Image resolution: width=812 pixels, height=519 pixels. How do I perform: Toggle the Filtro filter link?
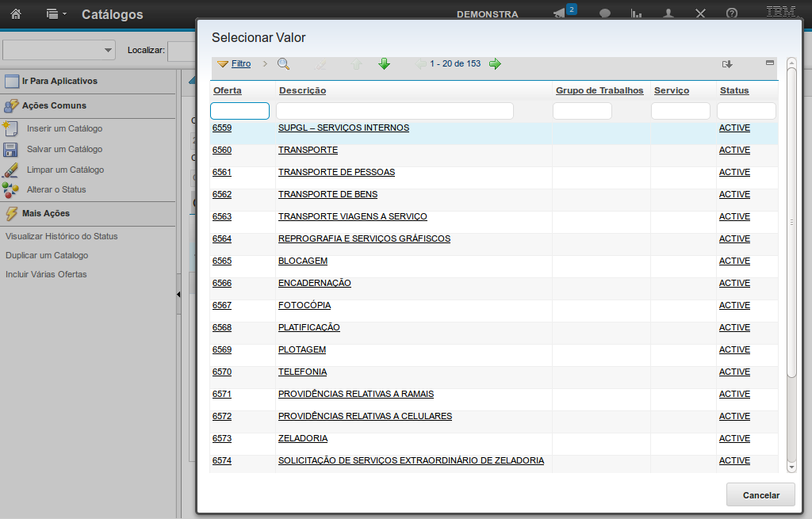click(x=241, y=64)
